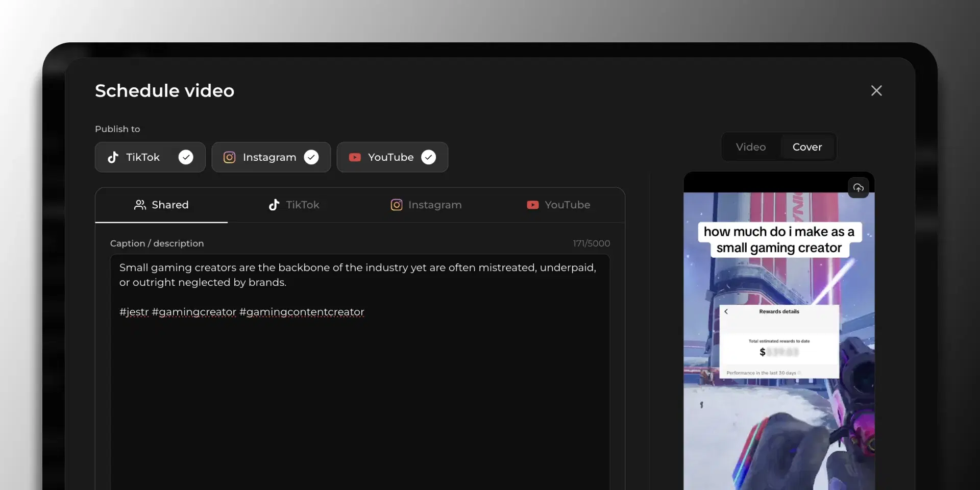Click the upload cover icon on preview
Image resolution: width=980 pixels, height=490 pixels.
pos(859,188)
